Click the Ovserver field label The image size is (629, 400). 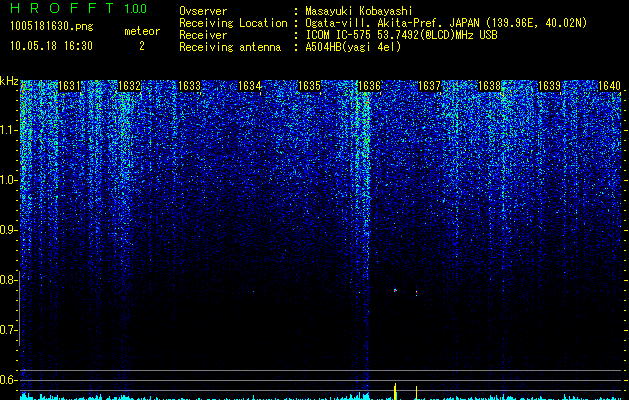pos(203,11)
